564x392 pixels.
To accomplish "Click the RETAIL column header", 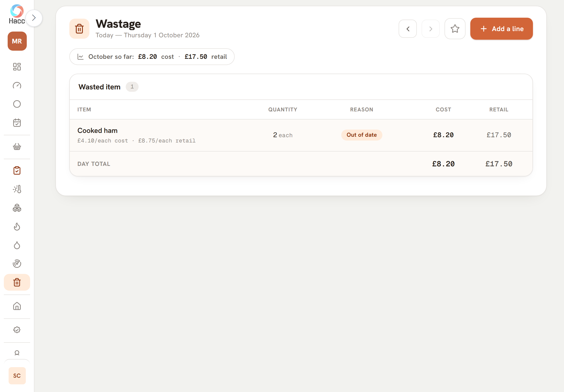I will [499, 110].
